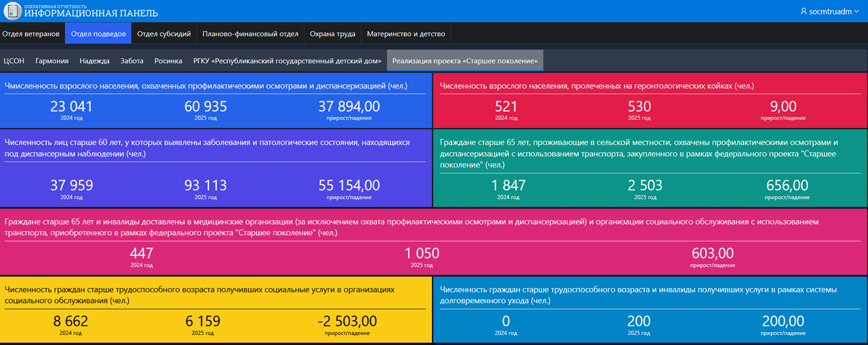Switch to Гармония sub-tab
This screenshot has width=868, height=345.
(x=52, y=61)
